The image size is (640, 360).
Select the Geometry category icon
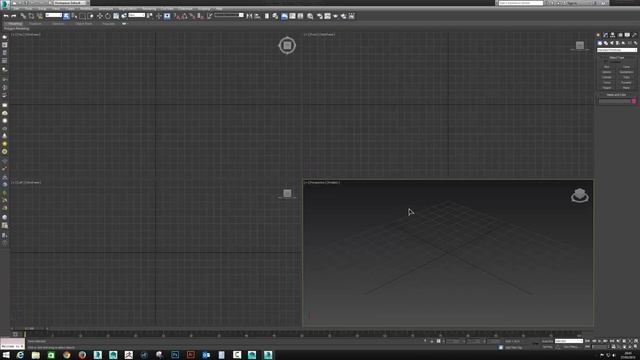tap(600, 43)
